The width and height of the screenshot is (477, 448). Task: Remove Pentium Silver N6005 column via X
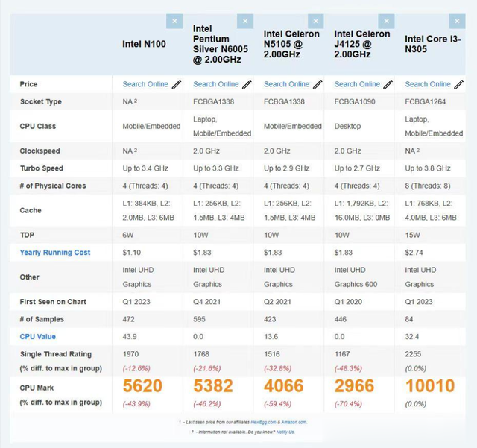pos(245,22)
